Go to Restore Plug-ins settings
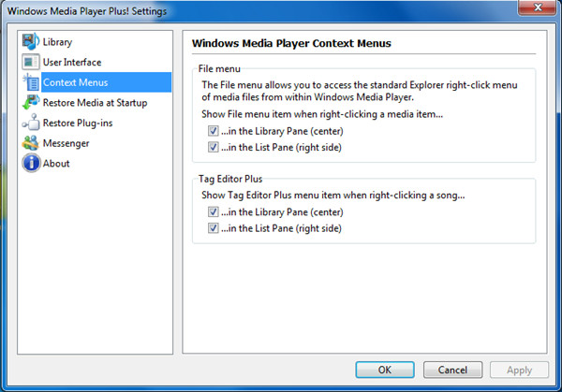 [78, 123]
